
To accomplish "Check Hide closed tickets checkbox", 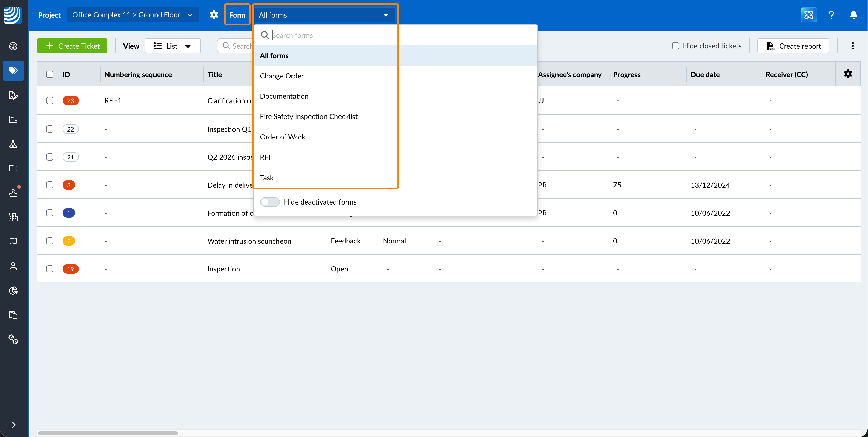I will pyautogui.click(x=675, y=46).
